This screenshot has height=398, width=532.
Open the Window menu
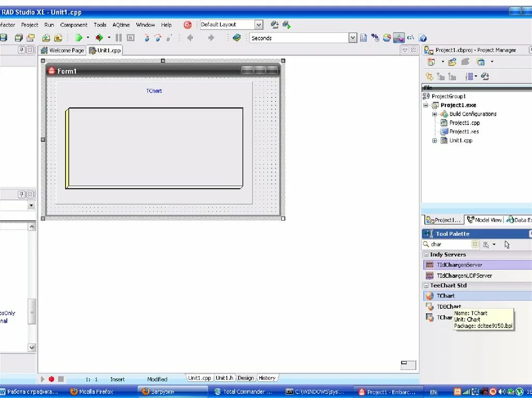tap(145, 25)
